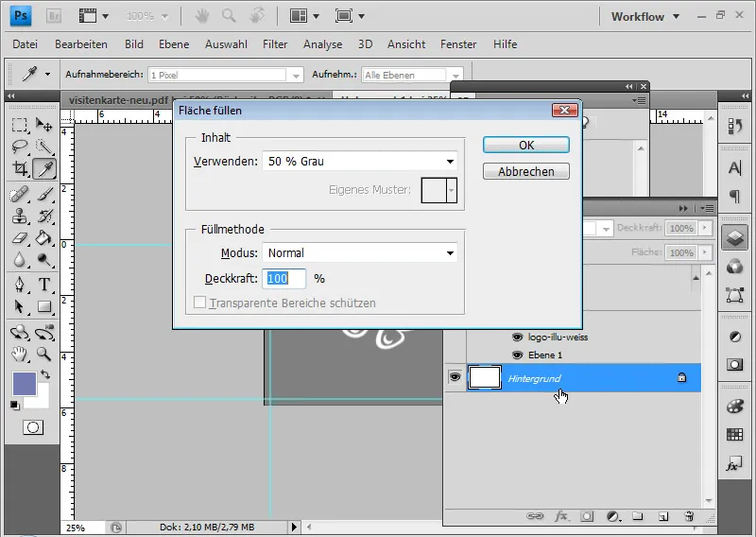Select the Rectangle shape tool

point(44,306)
